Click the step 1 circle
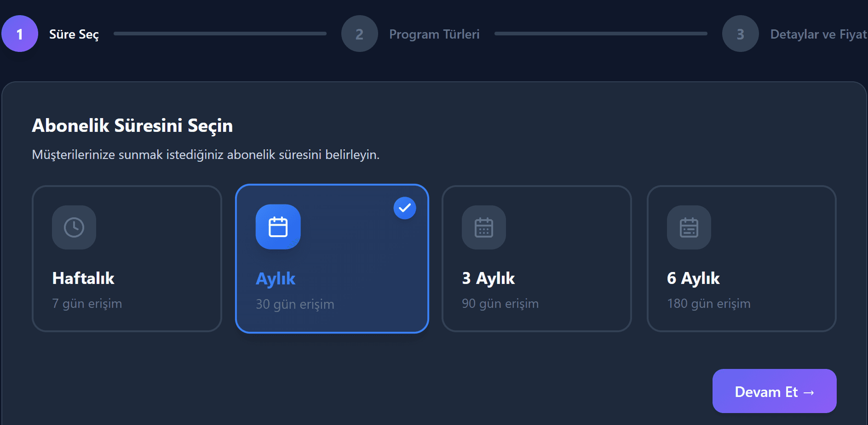The width and height of the screenshot is (868, 425). pyautogui.click(x=20, y=34)
